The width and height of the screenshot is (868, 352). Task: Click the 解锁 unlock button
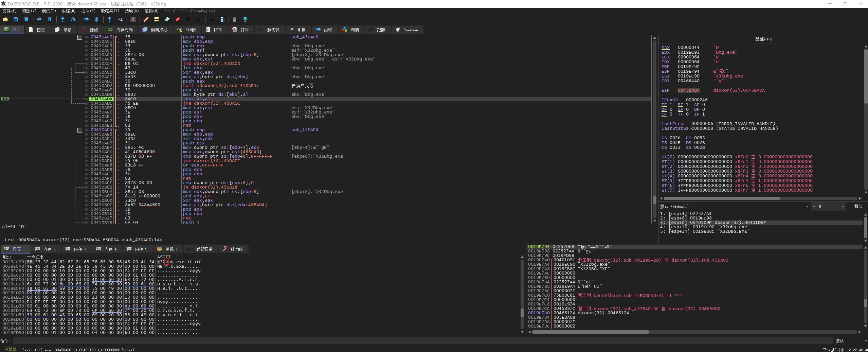coord(858,207)
